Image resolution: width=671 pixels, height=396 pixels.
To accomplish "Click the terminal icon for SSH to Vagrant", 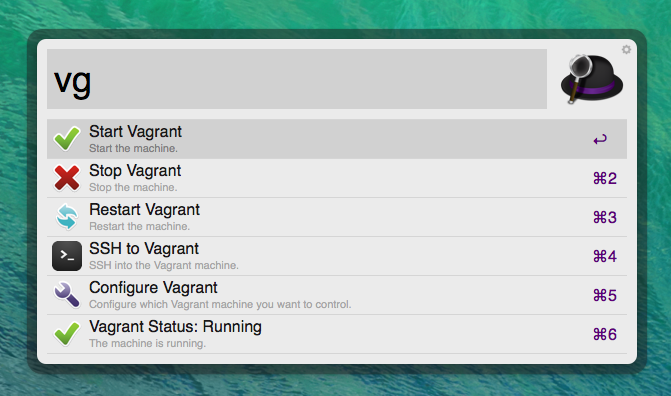I will (67, 256).
